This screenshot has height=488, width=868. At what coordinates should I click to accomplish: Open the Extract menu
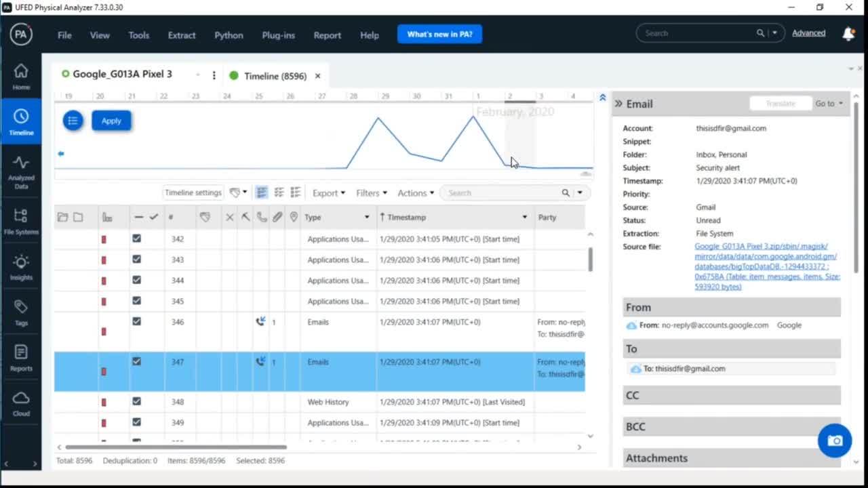(x=182, y=35)
